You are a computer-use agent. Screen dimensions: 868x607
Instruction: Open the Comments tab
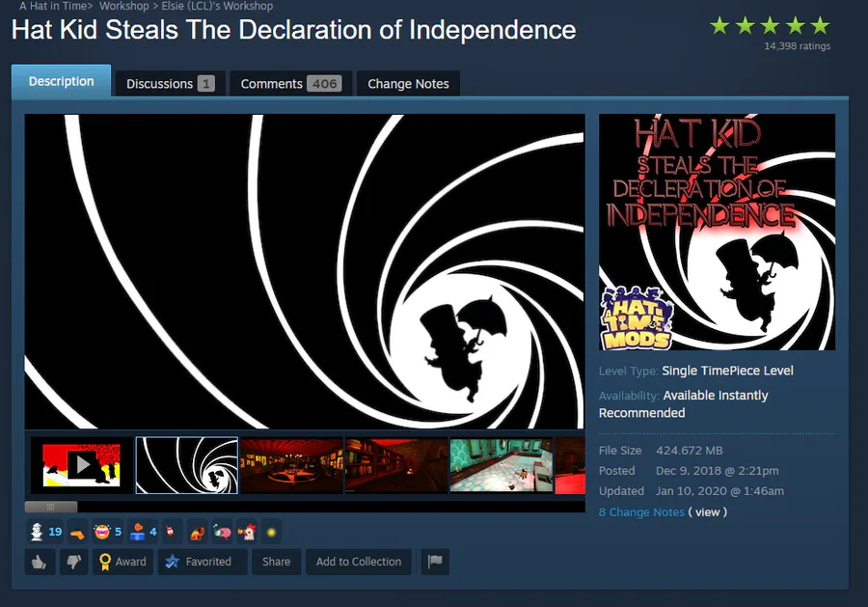tap(290, 84)
